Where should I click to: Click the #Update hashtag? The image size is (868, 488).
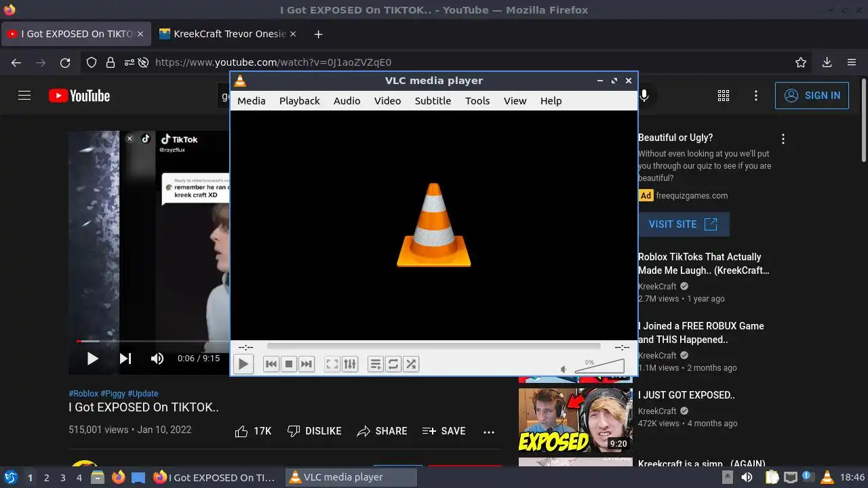tap(143, 394)
